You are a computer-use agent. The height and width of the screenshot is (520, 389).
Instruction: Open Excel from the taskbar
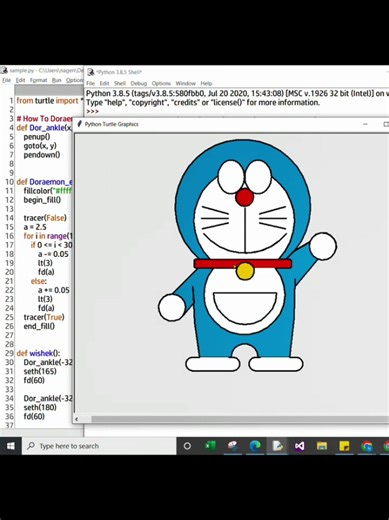click(210, 446)
